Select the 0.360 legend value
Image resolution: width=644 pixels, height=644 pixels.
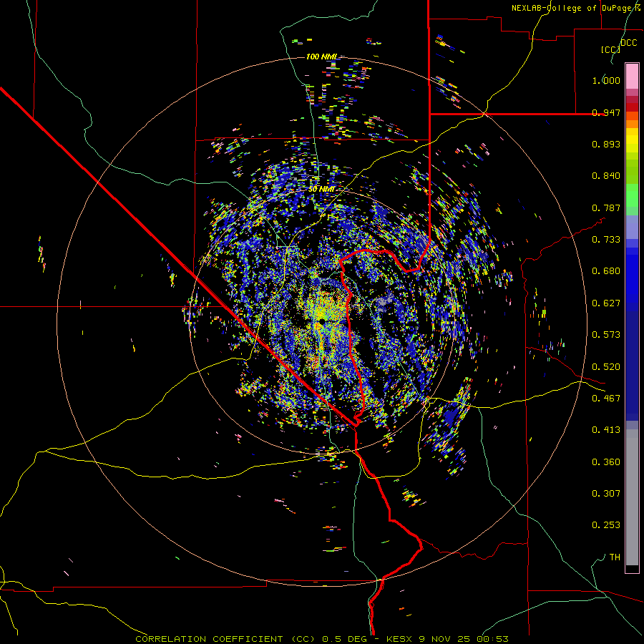pyautogui.click(x=606, y=462)
